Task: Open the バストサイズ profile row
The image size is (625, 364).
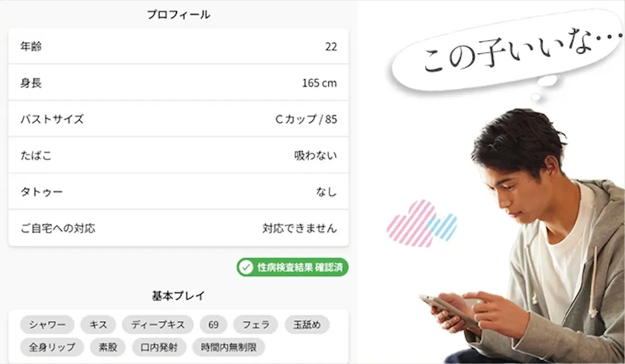Action: 179,119
